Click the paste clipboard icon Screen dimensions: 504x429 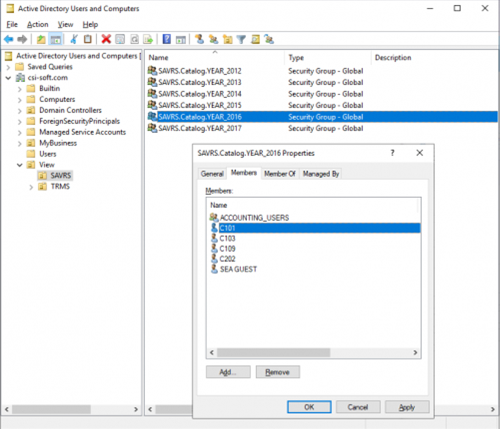pos(88,39)
